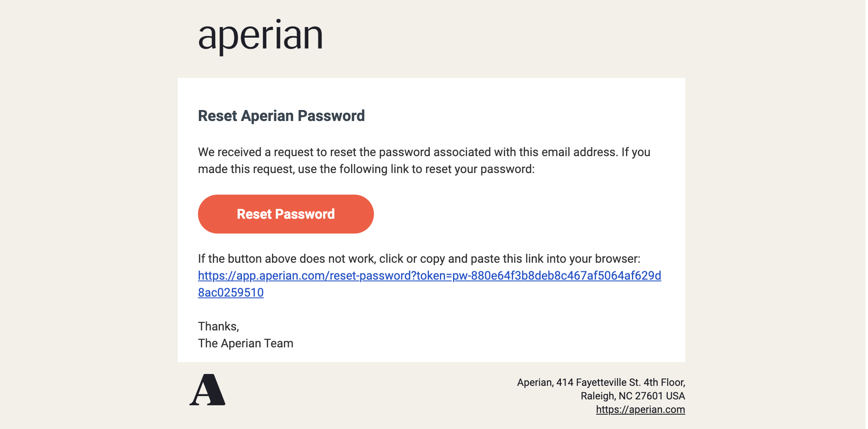Screen dimensions: 868x429
Task: Open the https://aperian.com footer link
Action: [x=640, y=410]
